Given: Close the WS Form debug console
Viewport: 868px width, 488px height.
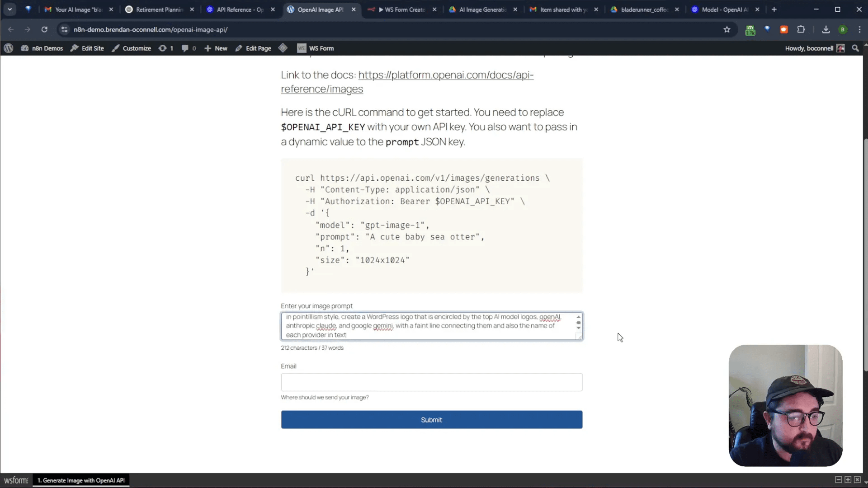Looking at the screenshot, I should pos(857,480).
